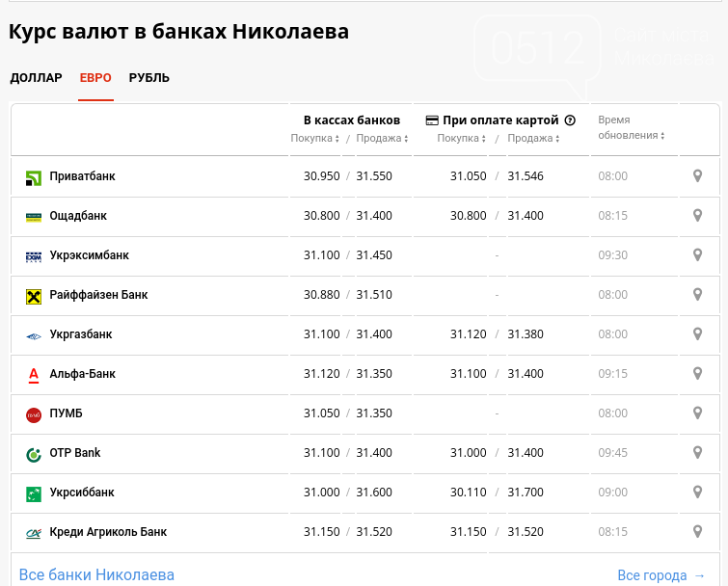Screen dimensions: 728x586
Task: Open the Ощадбанк bank name
Action: [78, 216]
